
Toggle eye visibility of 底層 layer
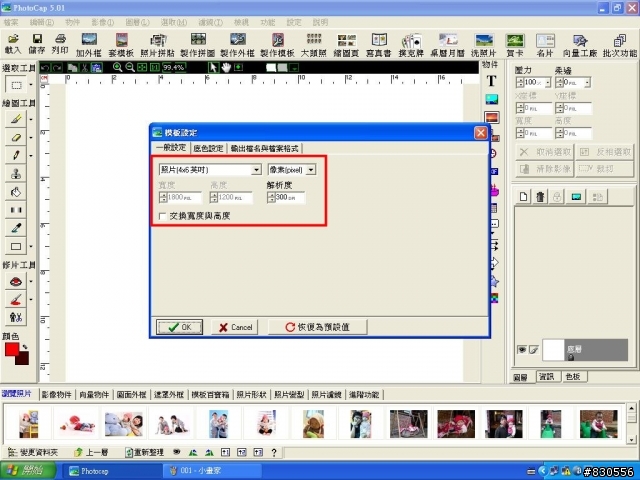click(522, 350)
